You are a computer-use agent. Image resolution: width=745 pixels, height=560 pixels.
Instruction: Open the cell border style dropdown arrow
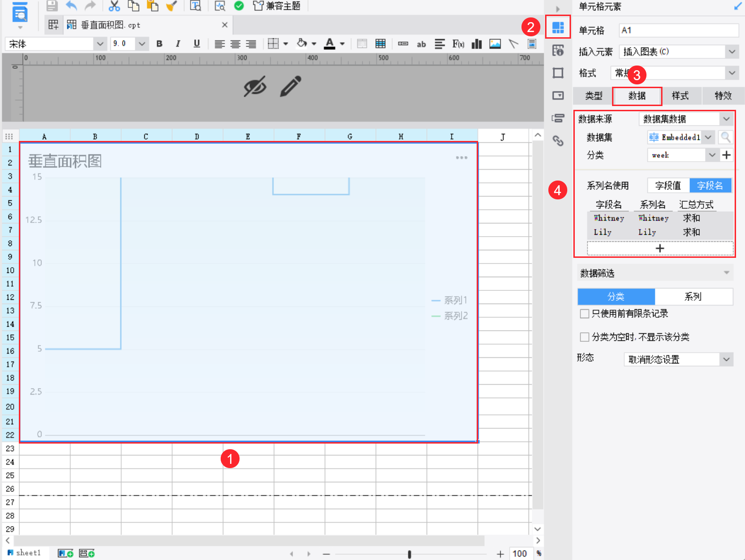point(286,44)
